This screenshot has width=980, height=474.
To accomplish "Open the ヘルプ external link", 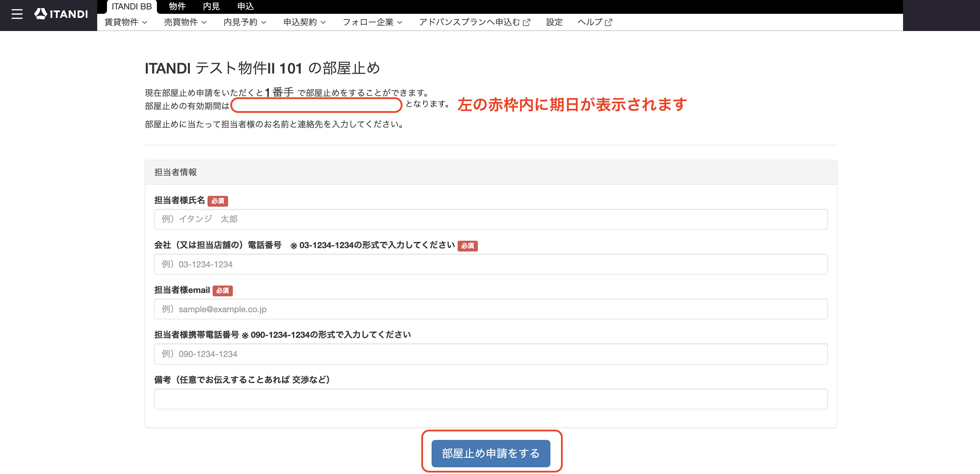I will 595,23.
